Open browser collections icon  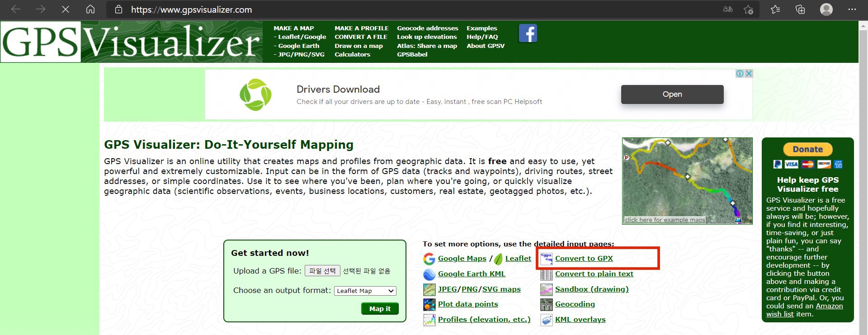[x=800, y=9]
